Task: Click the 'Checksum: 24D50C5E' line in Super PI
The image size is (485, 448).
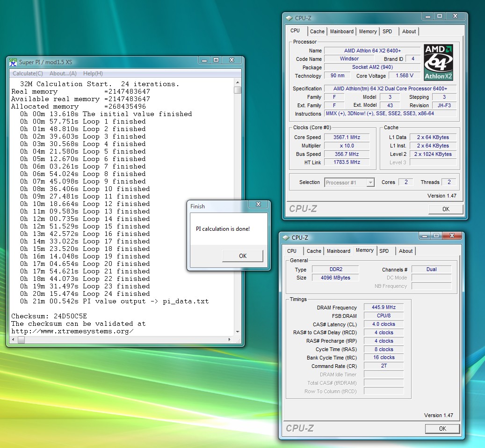Action: [49, 316]
